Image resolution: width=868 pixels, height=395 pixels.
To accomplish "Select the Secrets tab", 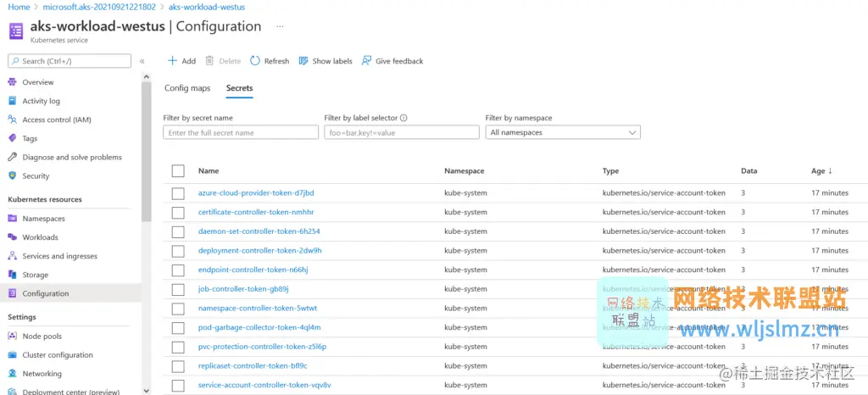I will (x=240, y=88).
